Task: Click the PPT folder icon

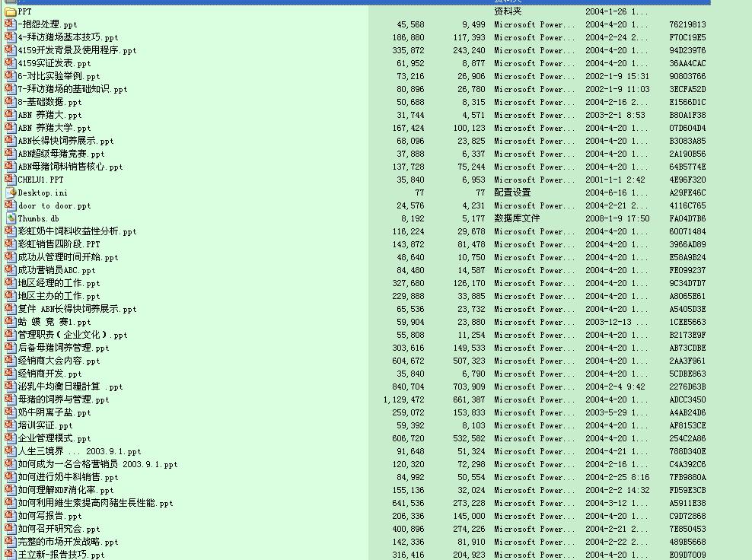Action: click(x=11, y=11)
